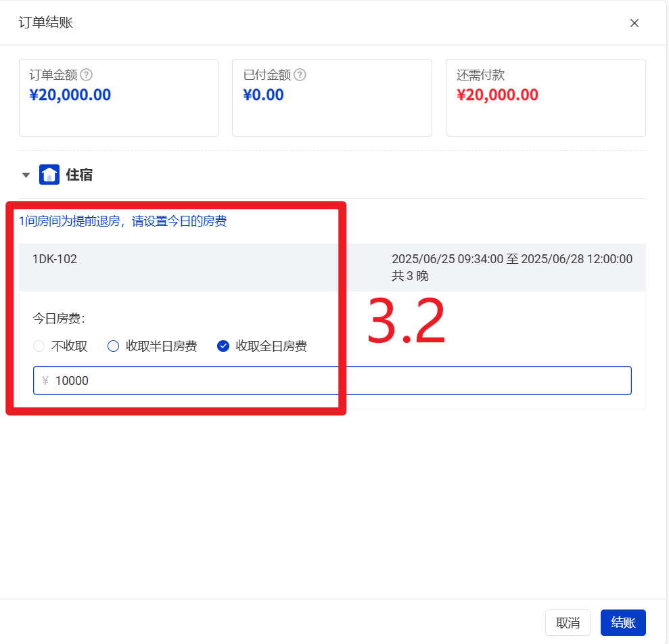This screenshot has height=644, width=669.
Task: Click the stay date range text
Action: pos(511,259)
